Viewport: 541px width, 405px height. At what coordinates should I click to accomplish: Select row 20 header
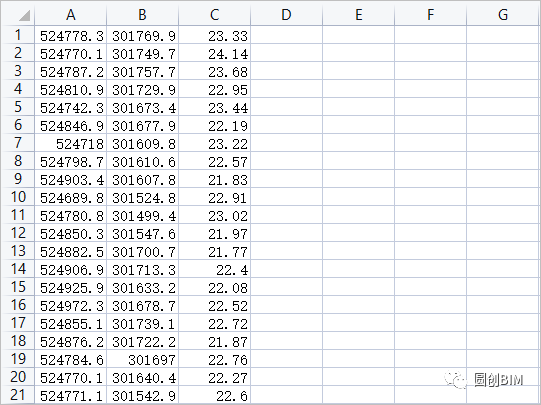point(18,376)
